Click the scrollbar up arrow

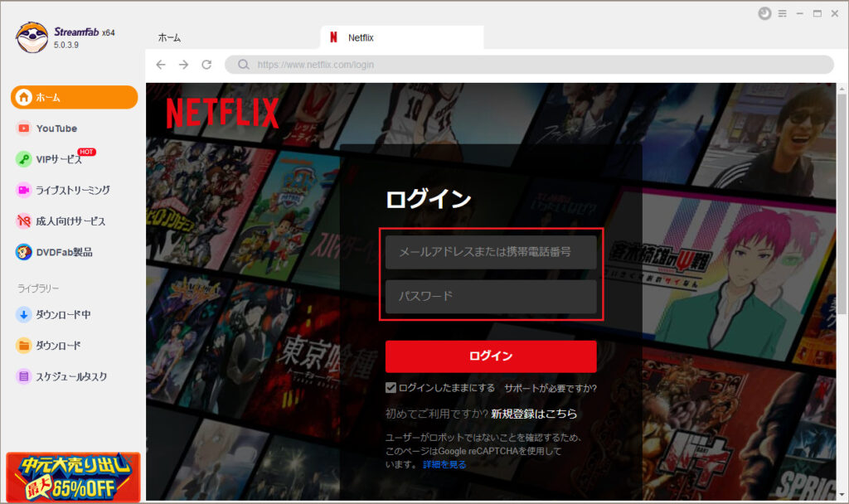842,88
